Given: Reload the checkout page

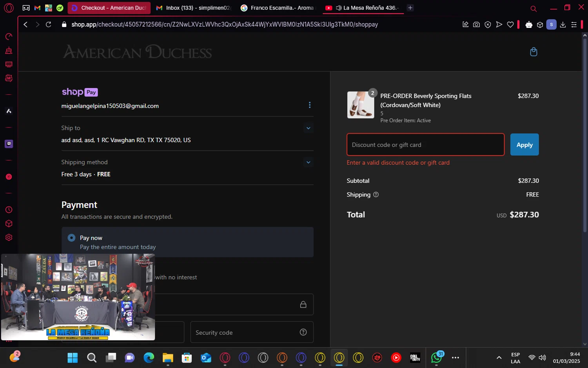Looking at the screenshot, I should [49, 24].
